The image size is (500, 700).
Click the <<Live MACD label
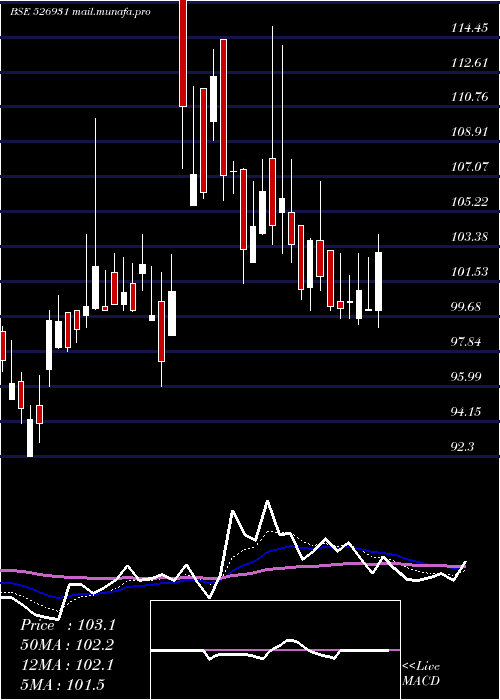[x=421, y=673]
